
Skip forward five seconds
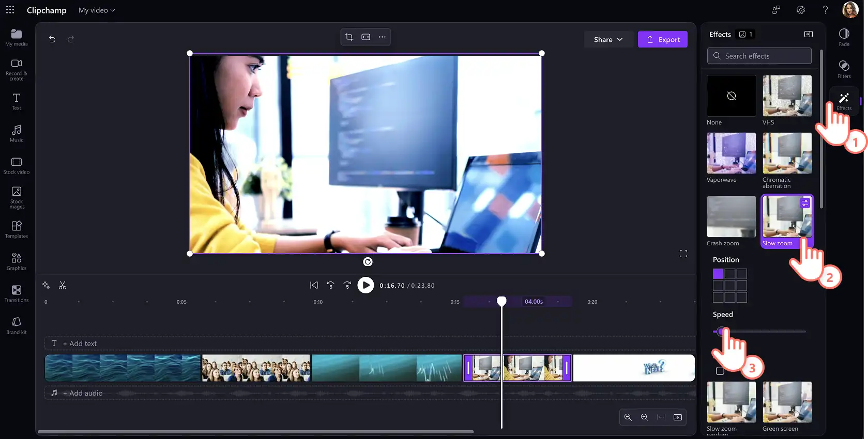tap(347, 285)
